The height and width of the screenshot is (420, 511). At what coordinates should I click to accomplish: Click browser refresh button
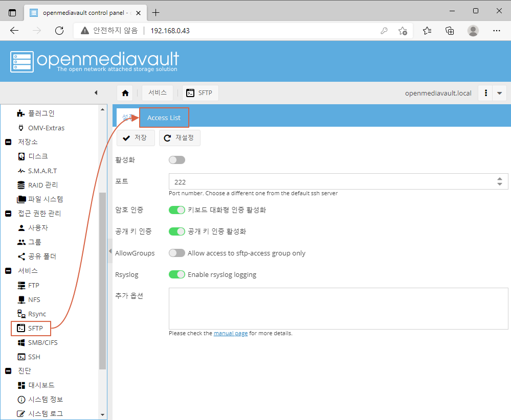pyautogui.click(x=59, y=31)
